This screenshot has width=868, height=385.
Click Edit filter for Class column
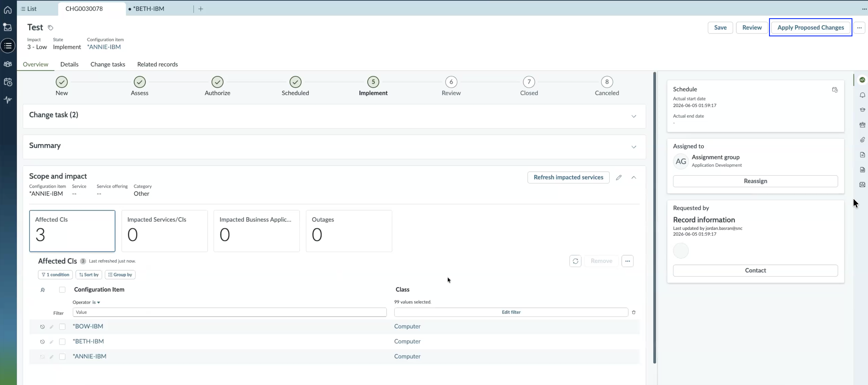pos(511,312)
